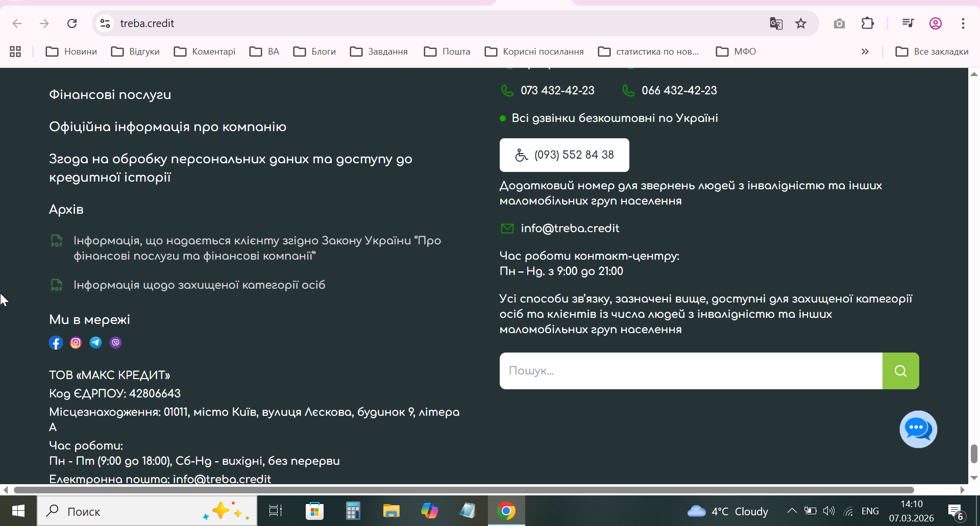Switch the ENG input language indicator
Viewport: 980px width, 526px height.
[x=870, y=511]
